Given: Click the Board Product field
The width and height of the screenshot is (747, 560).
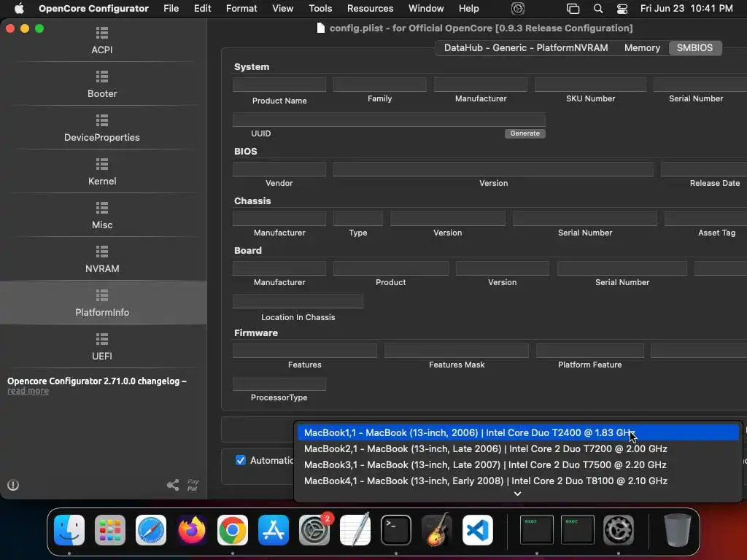Looking at the screenshot, I should coord(391,268).
